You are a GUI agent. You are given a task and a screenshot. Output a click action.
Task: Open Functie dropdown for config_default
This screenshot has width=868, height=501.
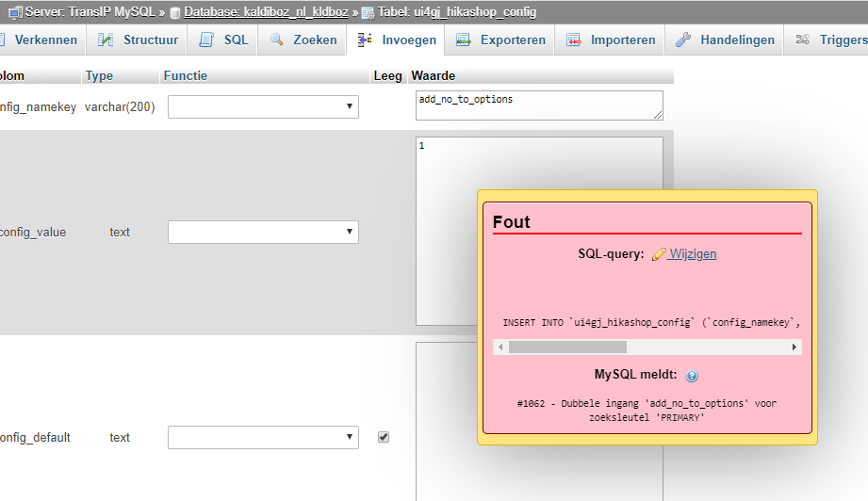point(263,437)
